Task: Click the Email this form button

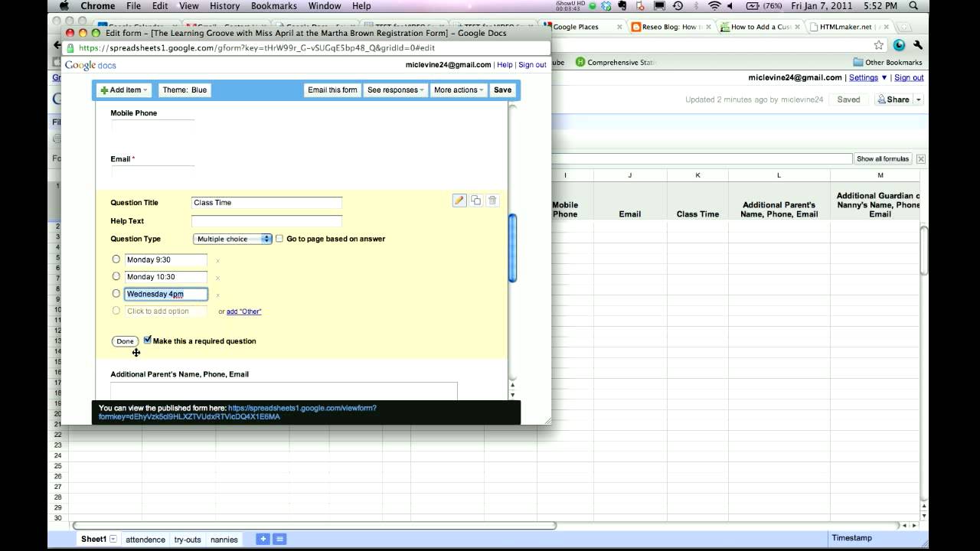Action: click(332, 90)
